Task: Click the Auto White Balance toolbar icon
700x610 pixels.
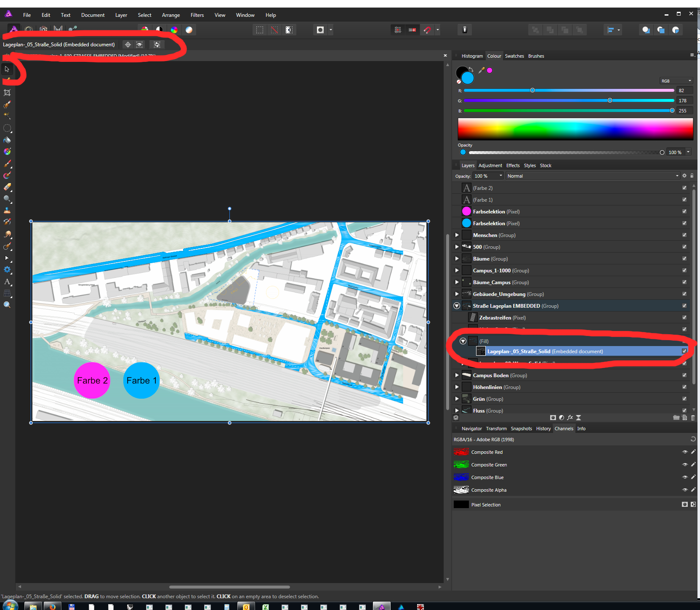Action: tap(189, 30)
